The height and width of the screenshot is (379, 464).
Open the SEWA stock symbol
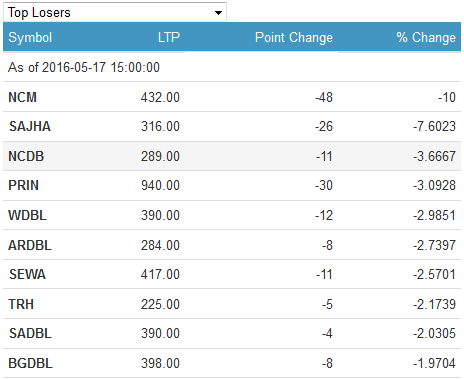click(x=27, y=274)
